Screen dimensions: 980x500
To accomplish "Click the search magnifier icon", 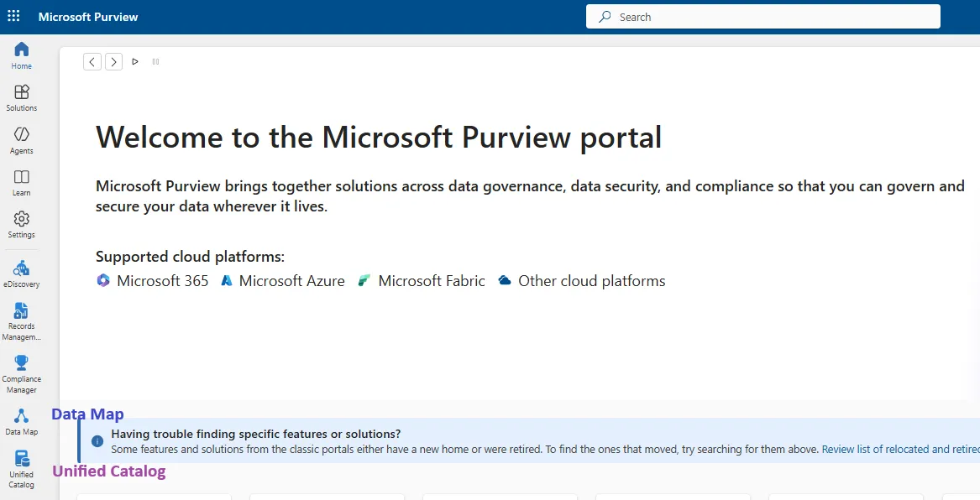I will pyautogui.click(x=605, y=17).
